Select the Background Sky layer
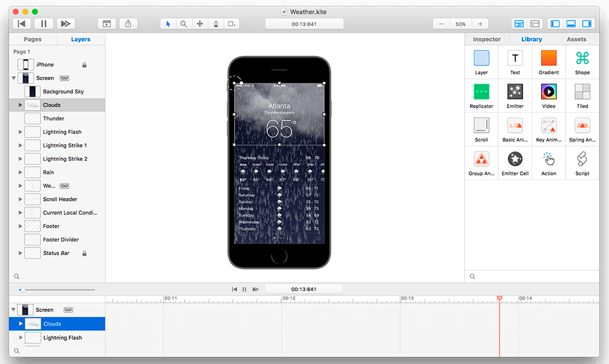This screenshot has height=364, width=609. click(57, 92)
